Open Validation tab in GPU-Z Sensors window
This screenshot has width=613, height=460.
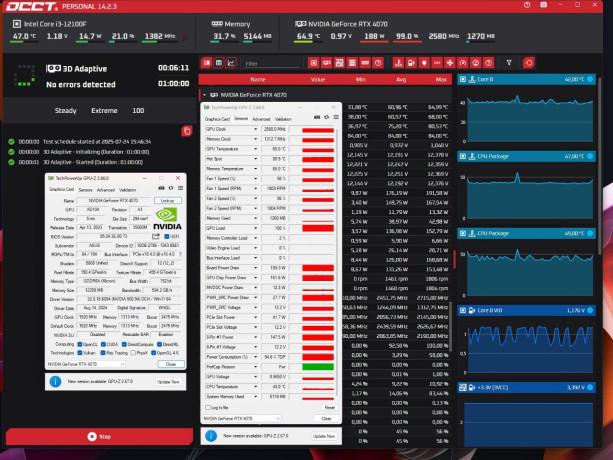click(x=283, y=119)
